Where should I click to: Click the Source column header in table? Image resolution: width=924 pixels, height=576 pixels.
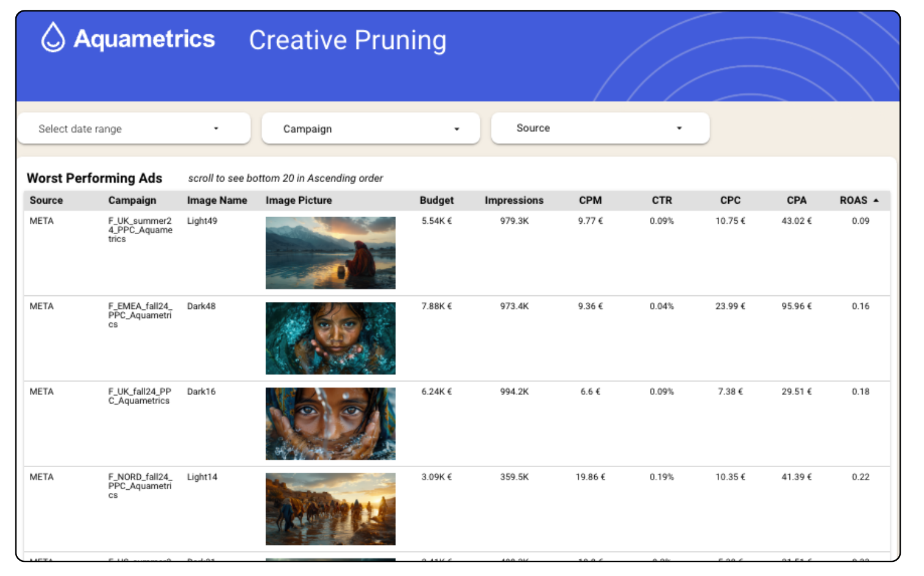click(x=46, y=201)
